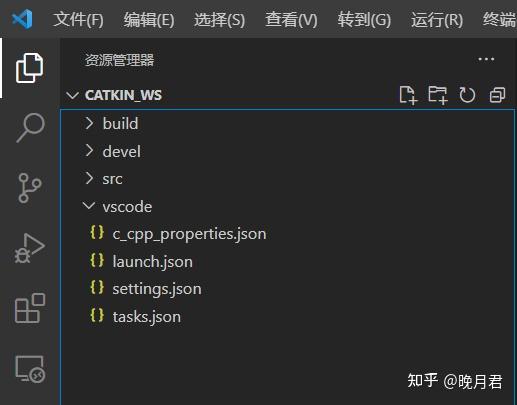Open the Source Control view icon
The image size is (517, 405).
[x=29, y=188]
